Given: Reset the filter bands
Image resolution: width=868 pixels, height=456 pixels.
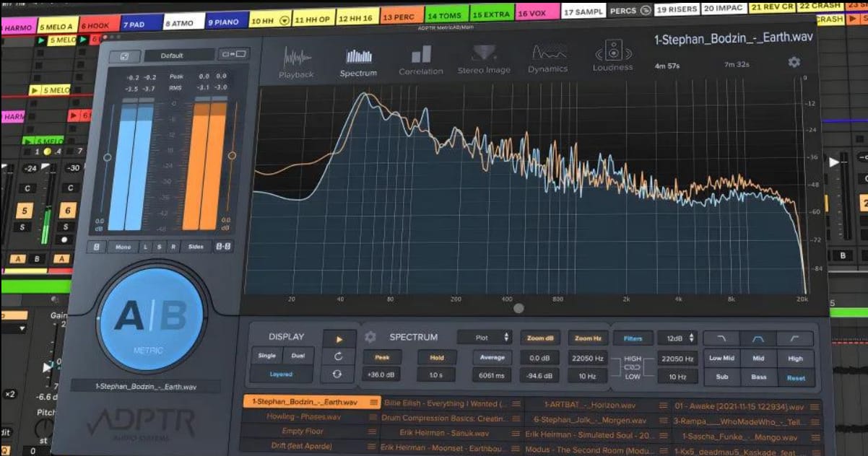Looking at the screenshot, I should click(x=796, y=377).
